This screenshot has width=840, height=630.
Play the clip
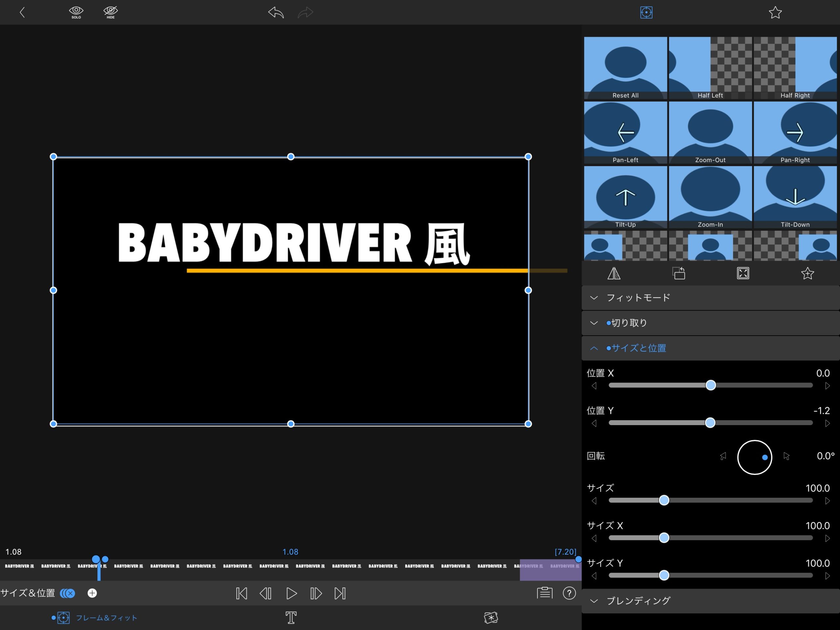[291, 593]
